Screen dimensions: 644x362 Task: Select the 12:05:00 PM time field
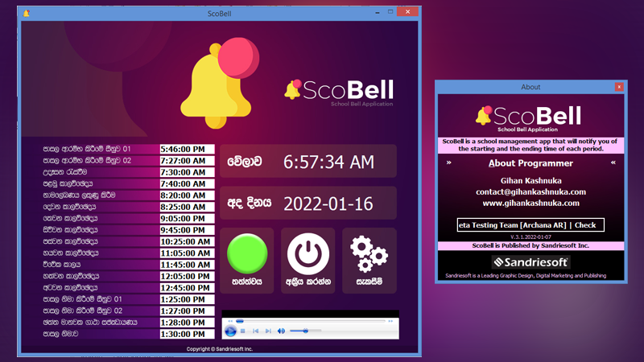pos(187,276)
